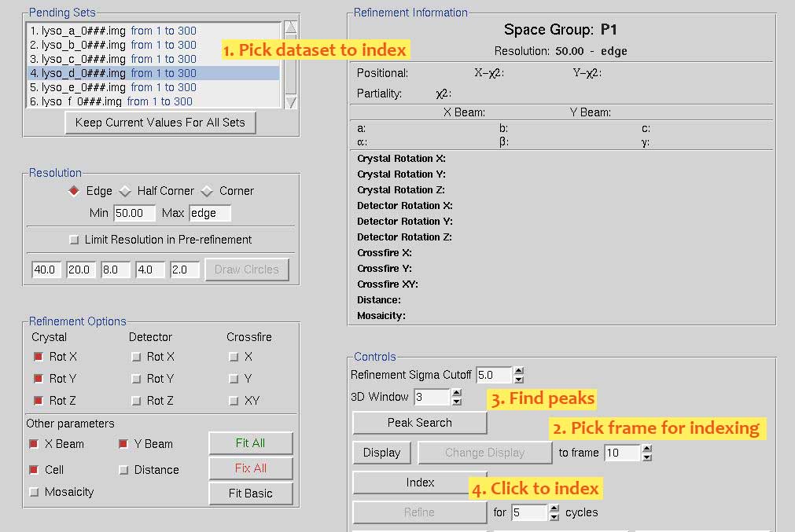The image size is (795, 532).
Task: Enable the Distance refinement checkbox
Action: coord(123,470)
